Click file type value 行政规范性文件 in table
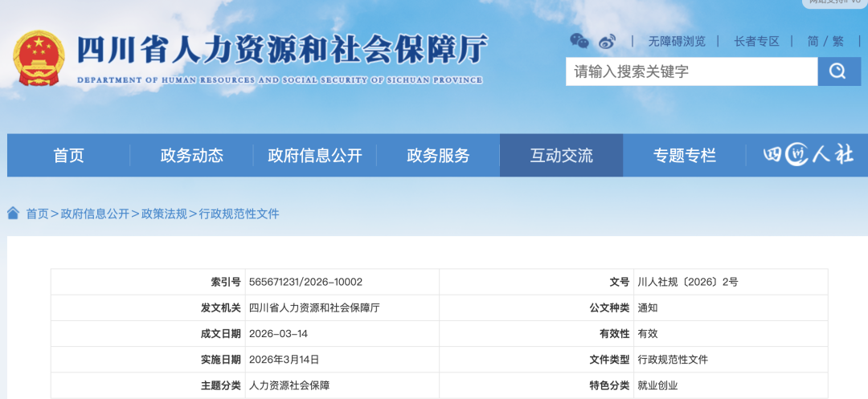Image resolution: width=868 pixels, height=399 pixels. point(673,360)
